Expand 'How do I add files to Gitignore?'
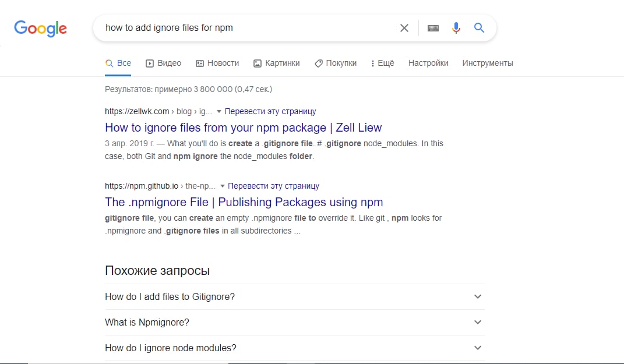Screen dimensions: 624x364 (294, 297)
